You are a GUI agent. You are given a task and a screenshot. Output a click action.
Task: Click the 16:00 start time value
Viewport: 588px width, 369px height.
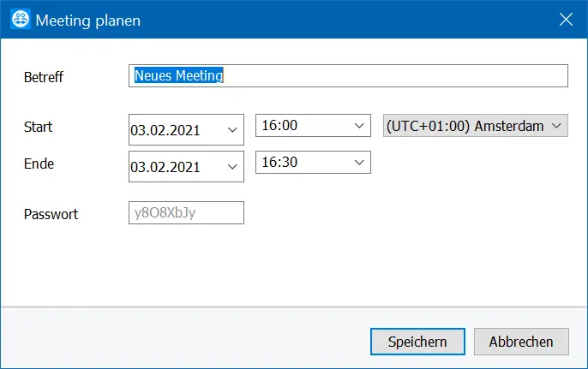[279, 125]
